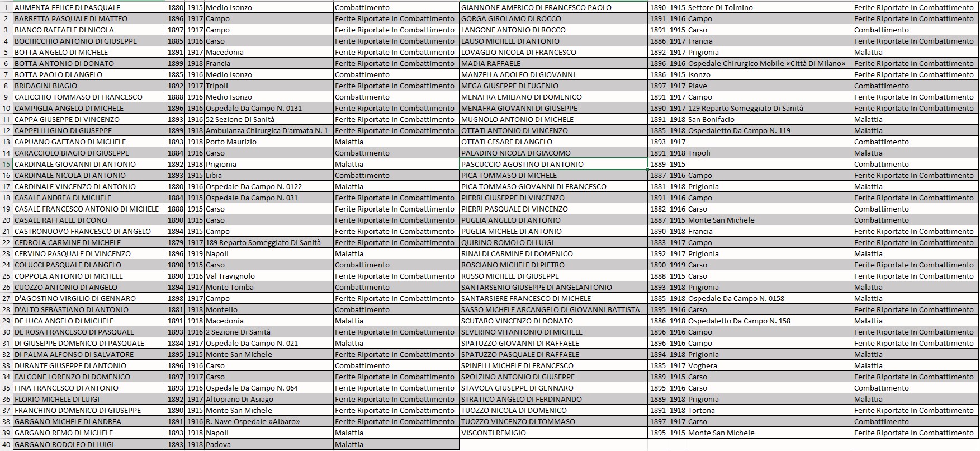Click cell 2 Sezione Di Sanità
The image size is (980, 451).
click(269, 332)
